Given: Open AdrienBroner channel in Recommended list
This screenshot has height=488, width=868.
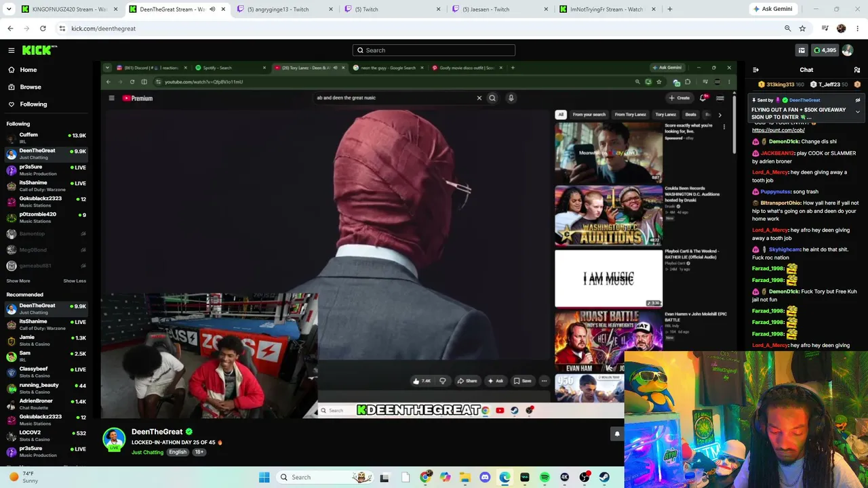Looking at the screenshot, I should [46, 403].
